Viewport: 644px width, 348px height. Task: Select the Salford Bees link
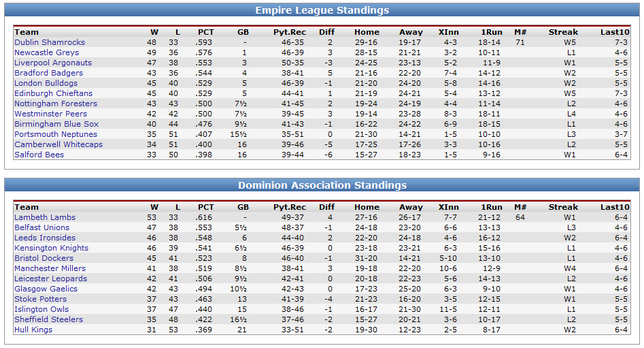pyautogui.click(x=39, y=155)
